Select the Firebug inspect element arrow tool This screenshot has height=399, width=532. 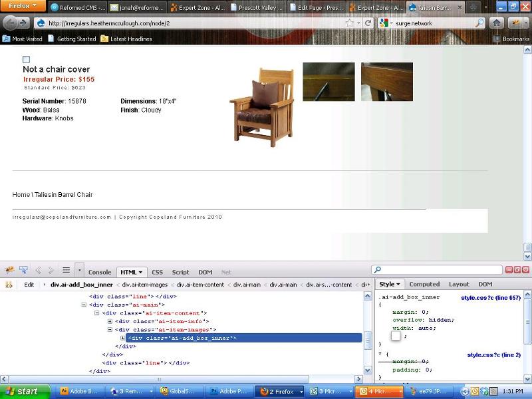(23, 270)
